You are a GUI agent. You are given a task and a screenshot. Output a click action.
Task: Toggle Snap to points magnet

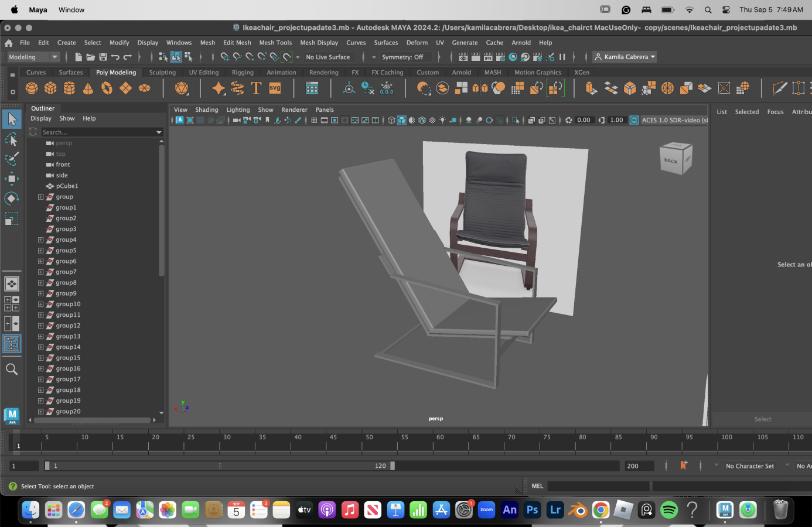coord(250,57)
